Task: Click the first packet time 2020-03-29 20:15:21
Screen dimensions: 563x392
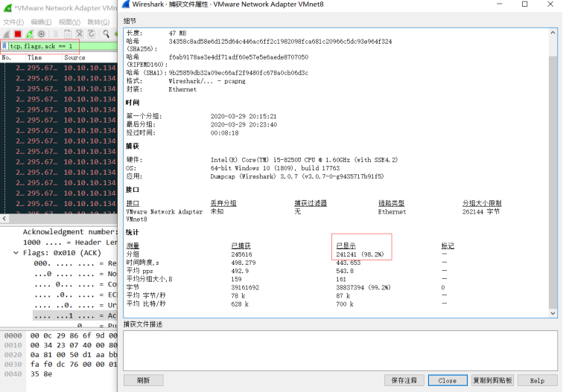Action: tap(244, 117)
